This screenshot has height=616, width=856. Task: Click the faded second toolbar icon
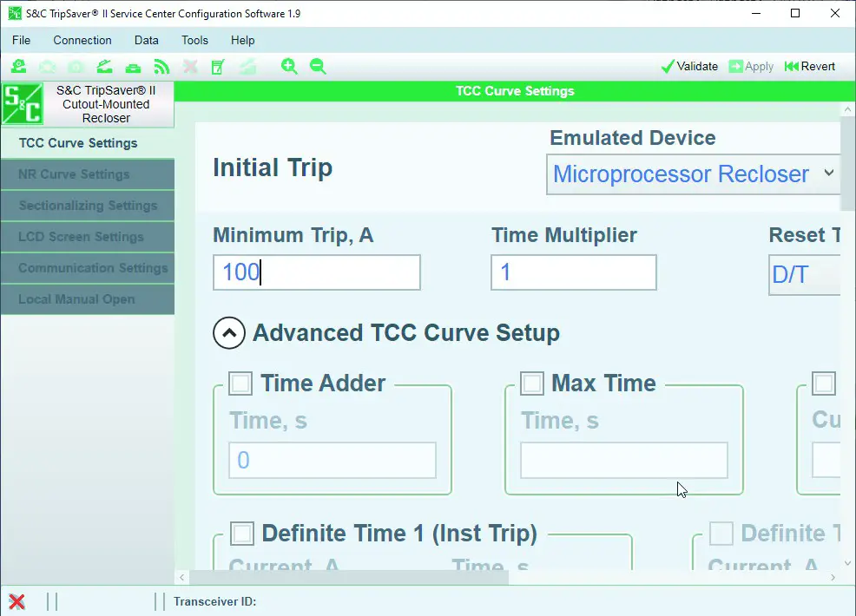pyautogui.click(x=48, y=67)
